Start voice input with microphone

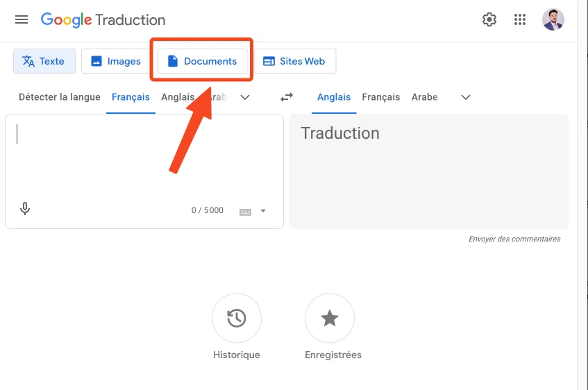[25, 208]
